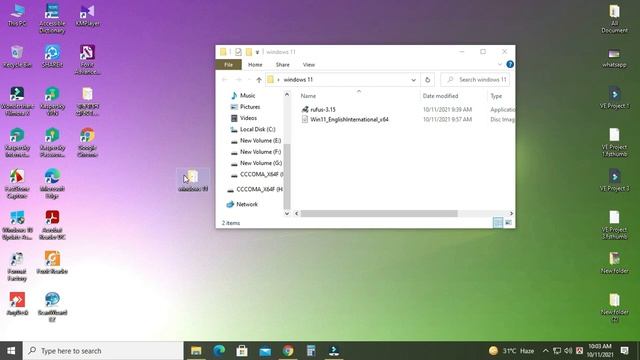
Task: Select the Recycle Bin desktop icon
Action: (17, 57)
